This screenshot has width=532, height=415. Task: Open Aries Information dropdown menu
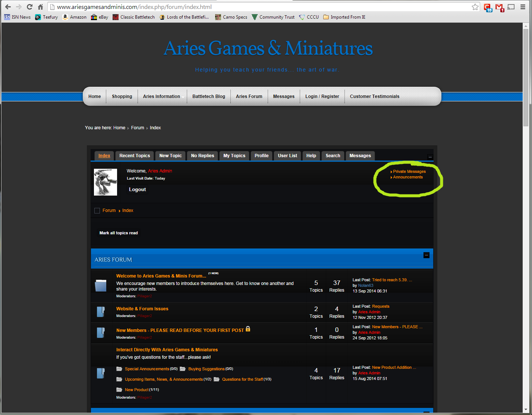pos(161,96)
